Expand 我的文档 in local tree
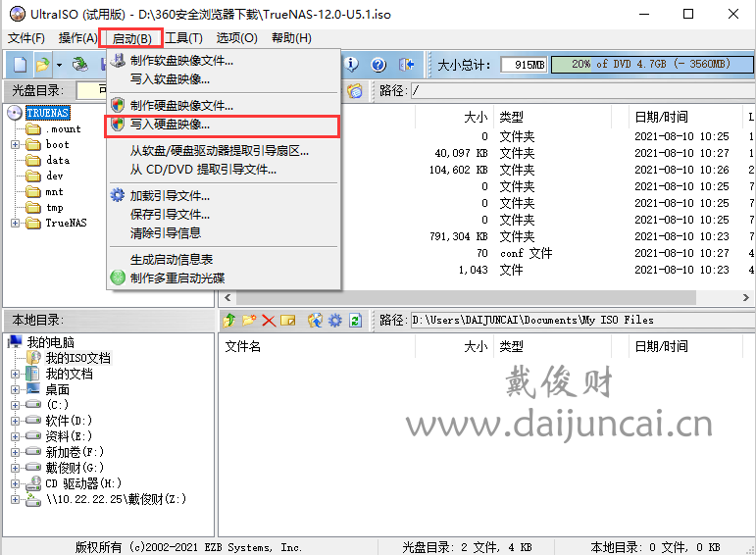The image size is (756, 555). (x=16, y=374)
